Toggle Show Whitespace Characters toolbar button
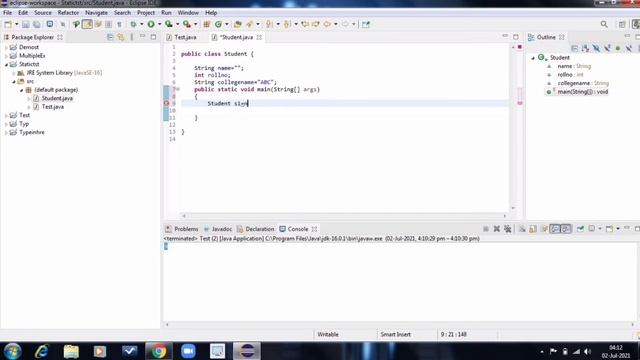 tap(119, 24)
